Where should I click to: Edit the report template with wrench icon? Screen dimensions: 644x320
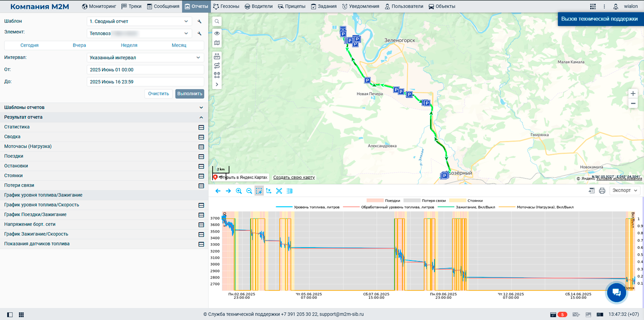point(199,22)
